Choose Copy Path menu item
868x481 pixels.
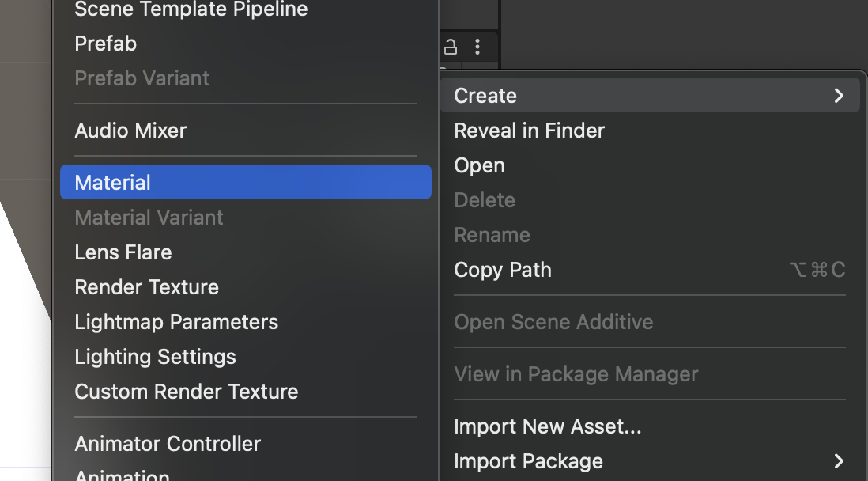tap(503, 270)
